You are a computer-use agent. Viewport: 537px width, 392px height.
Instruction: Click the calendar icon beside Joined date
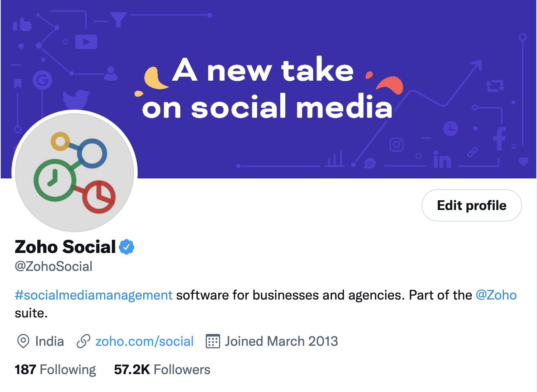pyautogui.click(x=213, y=341)
